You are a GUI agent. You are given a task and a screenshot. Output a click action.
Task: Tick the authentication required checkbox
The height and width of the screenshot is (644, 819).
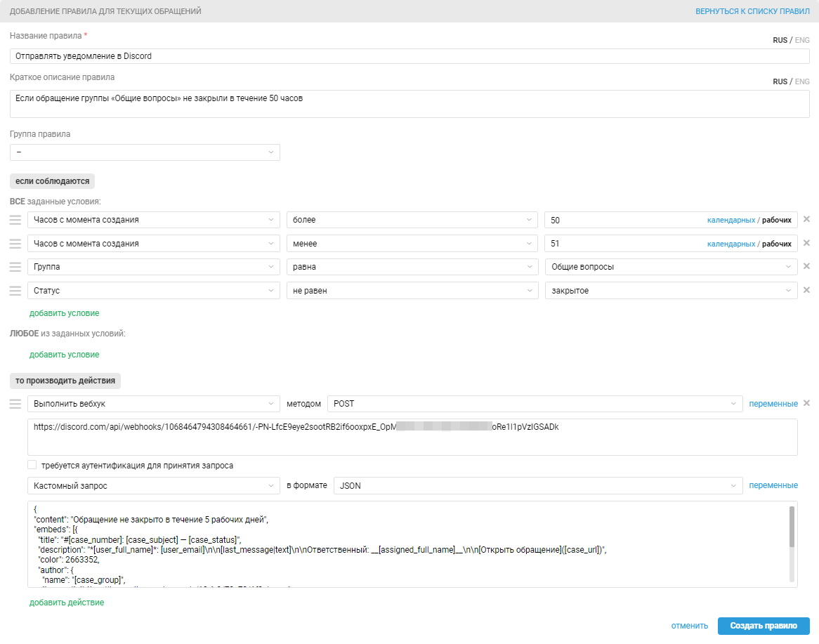tap(32, 465)
